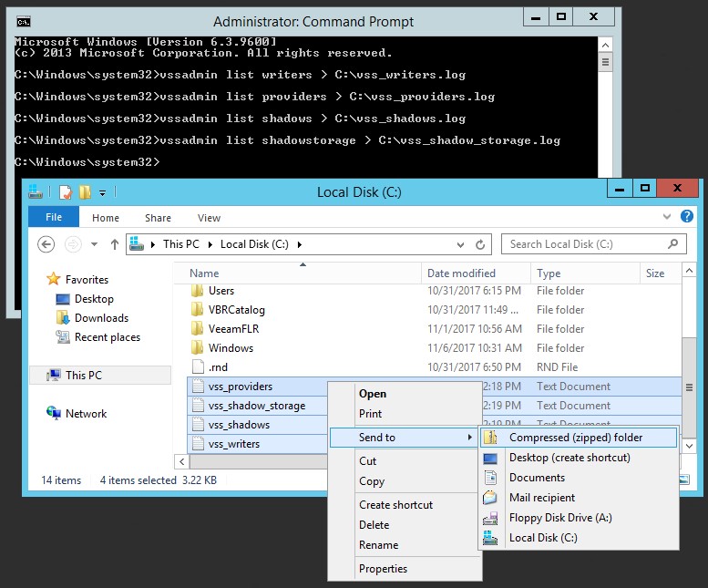This screenshot has height=588, width=708.
Task: Select the vss_shadows file icon
Action: 198,425
